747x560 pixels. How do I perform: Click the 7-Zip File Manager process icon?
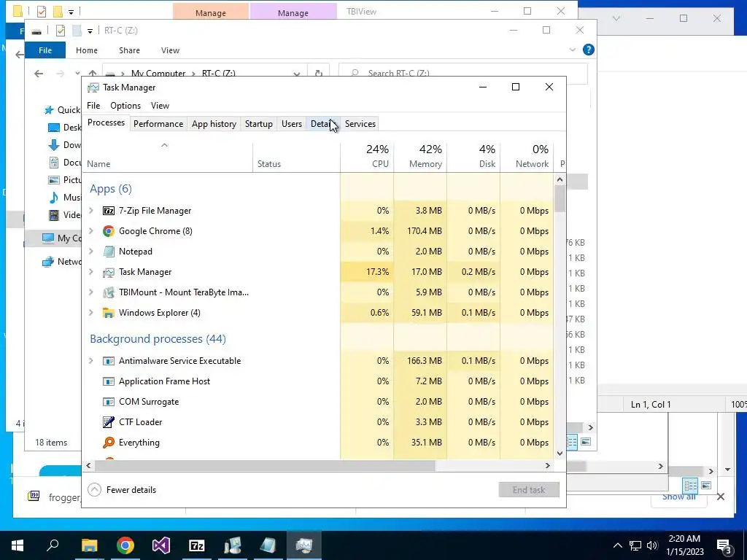point(109,211)
